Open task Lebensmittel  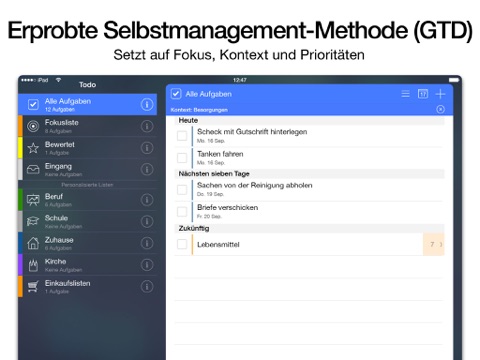309,244
